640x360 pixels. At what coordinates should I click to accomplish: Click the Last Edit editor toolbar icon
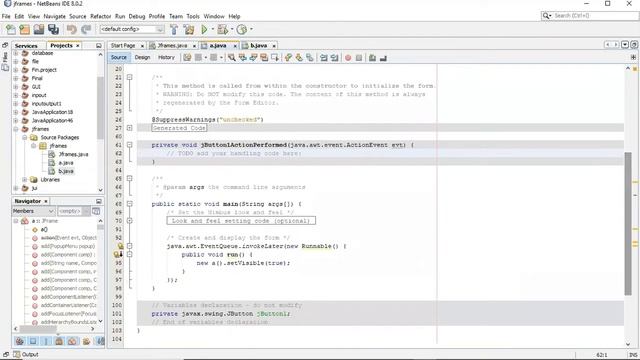click(187, 58)
